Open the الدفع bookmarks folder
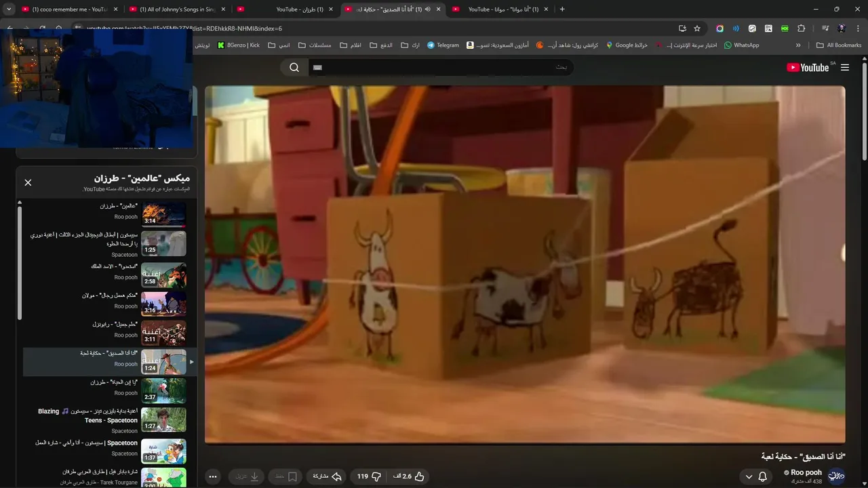This screenshot has width=868, height=488. (380, 45)
